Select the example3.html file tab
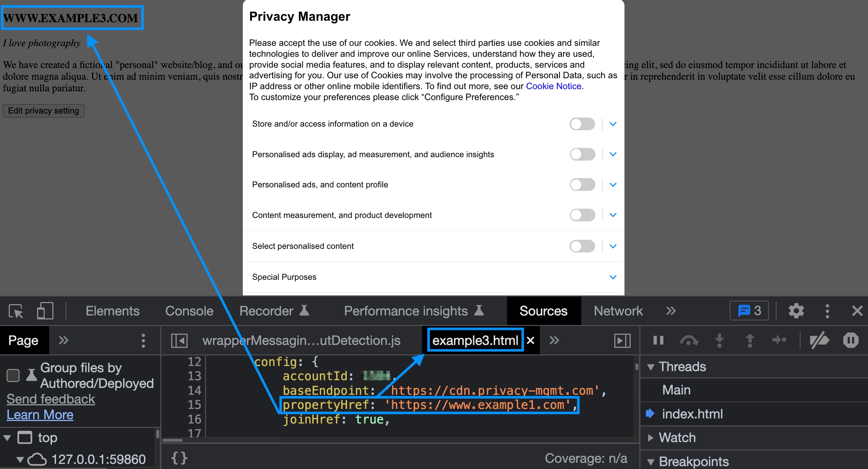Image resolution: width=868 pixels, height=469 pixels. click(475, 341)
